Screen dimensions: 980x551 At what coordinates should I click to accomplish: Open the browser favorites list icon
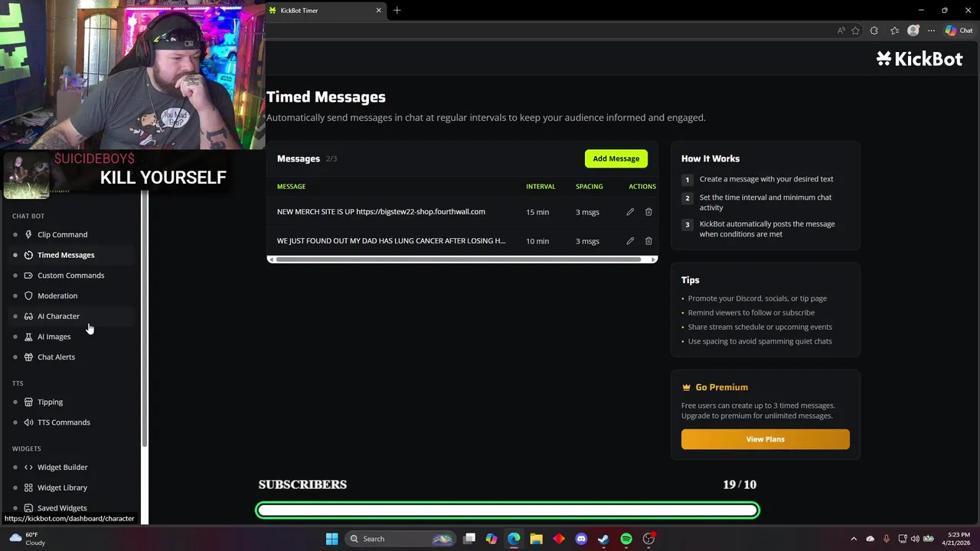point(894,31)
